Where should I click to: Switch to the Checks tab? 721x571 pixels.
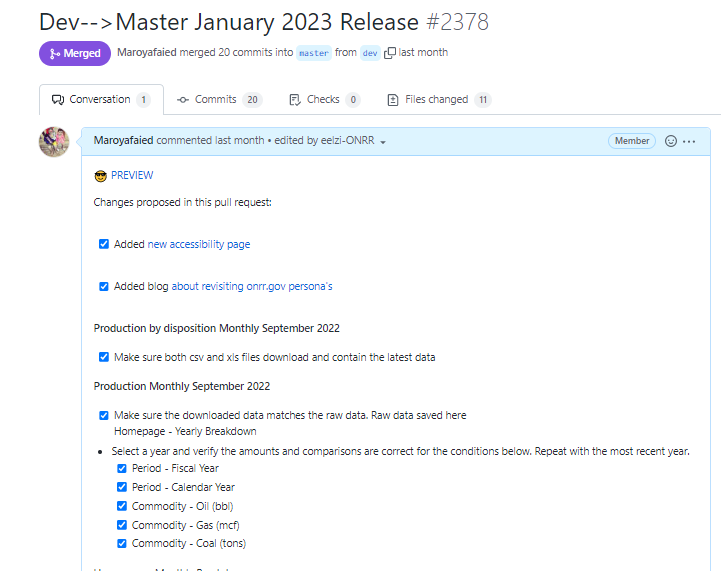click(x=325, y=99)
